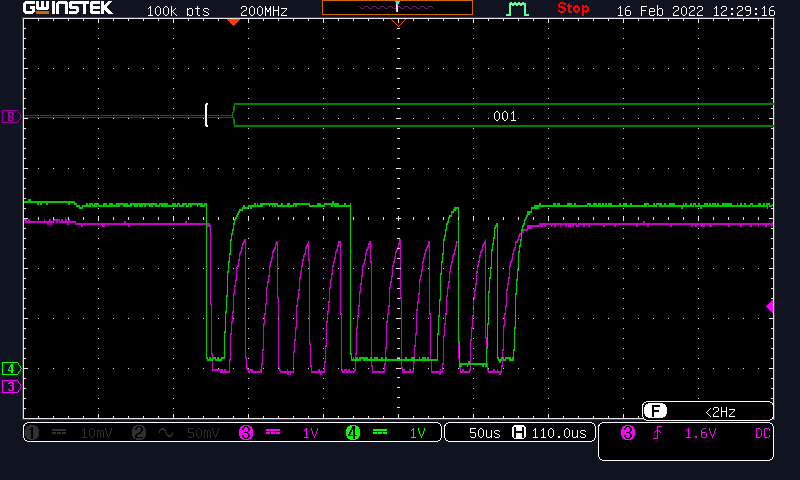Click the channel 3 1V scale
Viewport: 800px width, 480px height.
[x=311, y=434]
